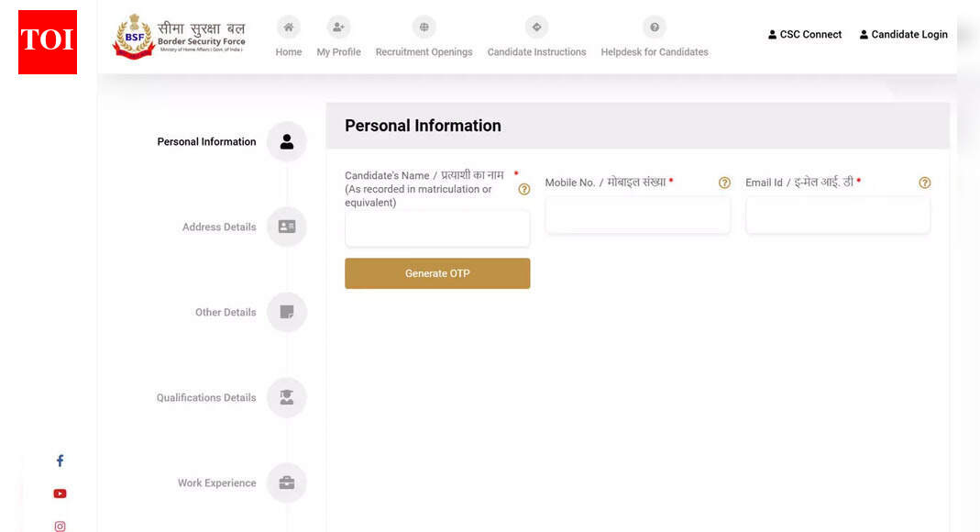
Task: Show help tooltip for Email Id
Action: pos(924,183)
